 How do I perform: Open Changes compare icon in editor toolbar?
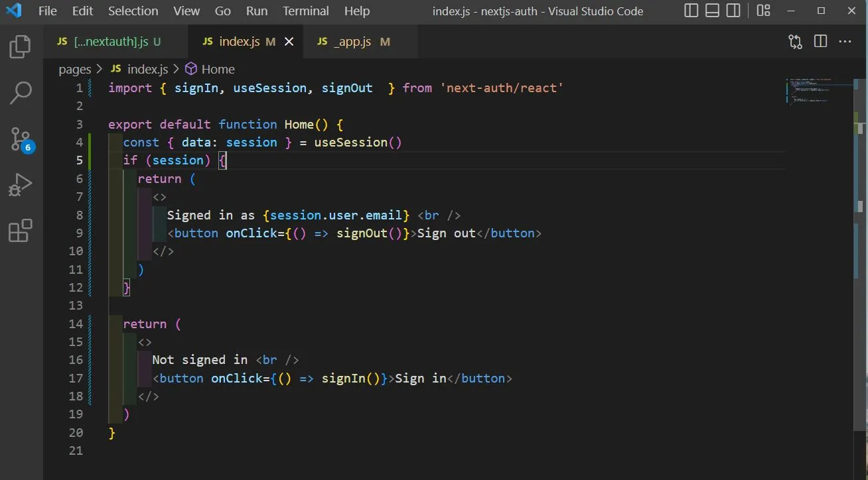795,42
